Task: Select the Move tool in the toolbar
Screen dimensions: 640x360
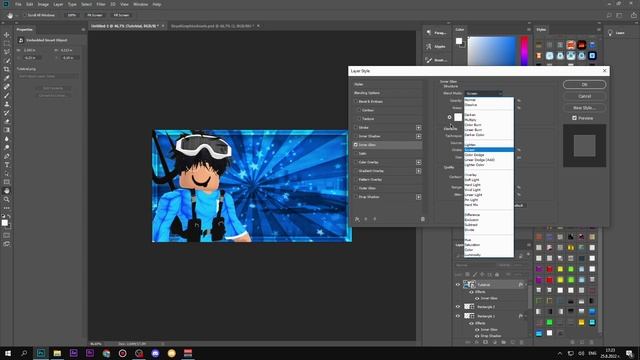Action: (7, 35)
